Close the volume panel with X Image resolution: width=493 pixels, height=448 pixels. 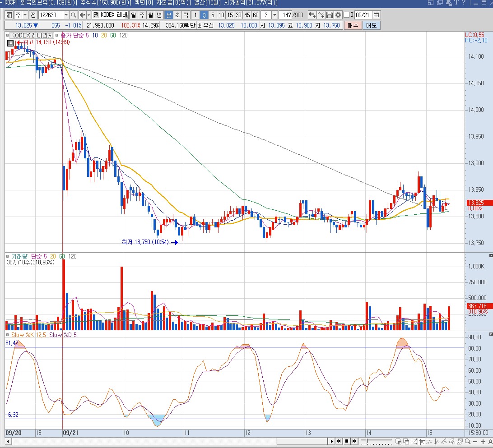pyautogui.click(x=491, y=255)
